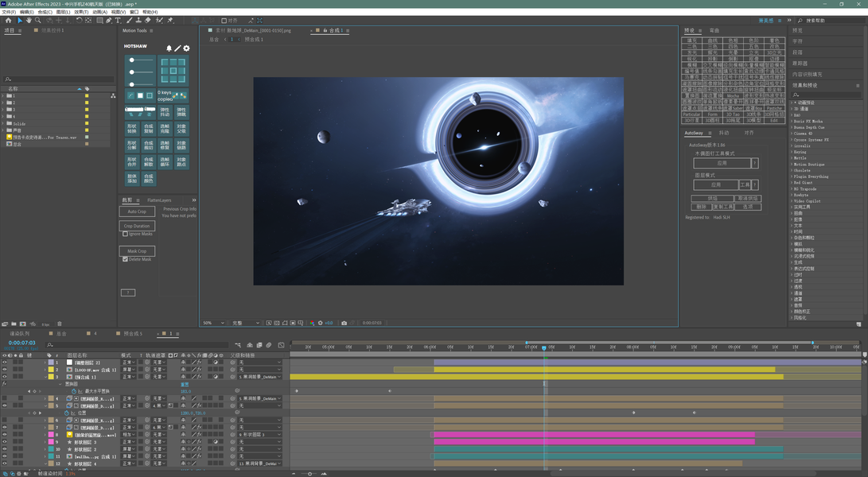Expand layer 1 properties arrow
The width and height of the screenshot is (868, 477).
click(45, 363)
